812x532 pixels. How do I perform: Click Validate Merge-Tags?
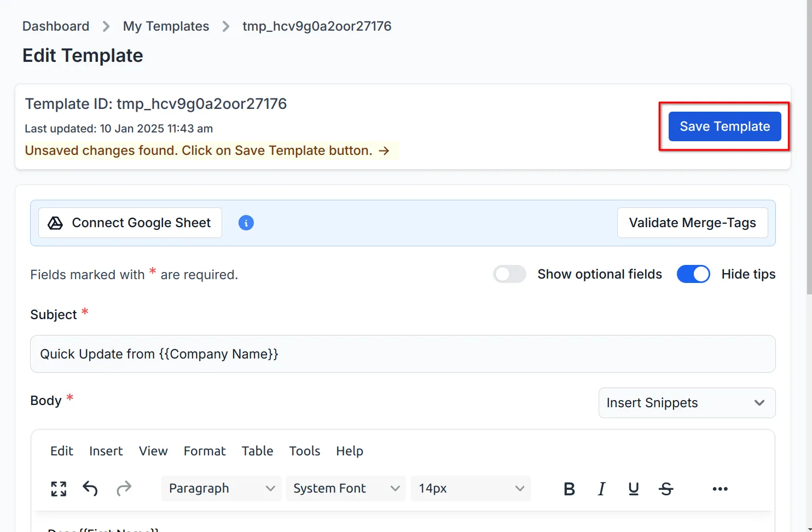coord(692,223)
